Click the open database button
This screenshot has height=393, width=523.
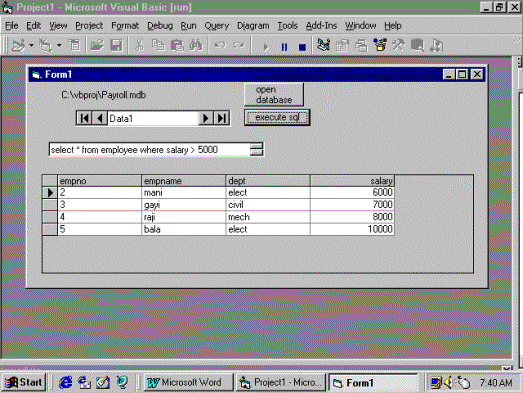pos(274,95)
